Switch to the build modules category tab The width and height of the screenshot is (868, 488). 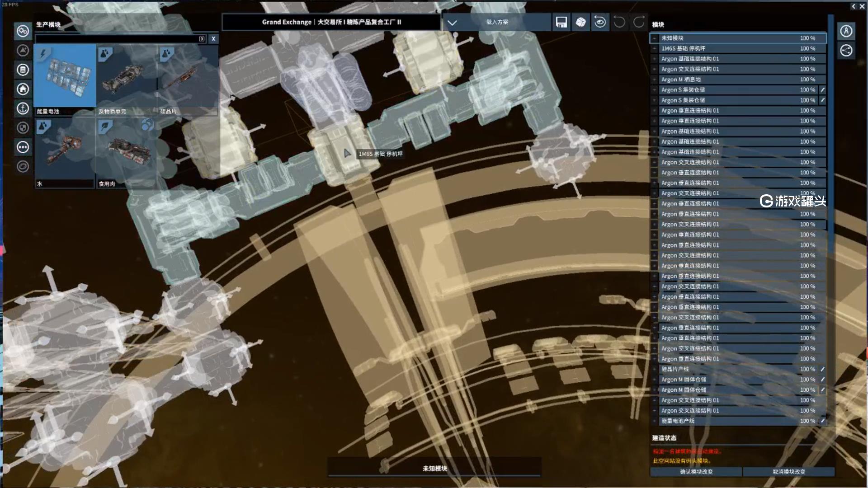click(23, 51)
